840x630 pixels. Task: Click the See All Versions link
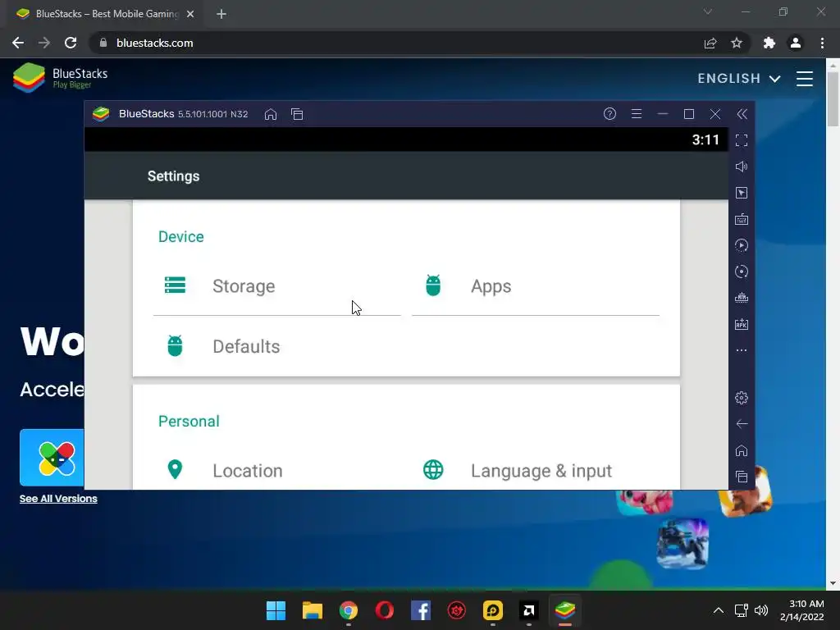coord(58,499)
